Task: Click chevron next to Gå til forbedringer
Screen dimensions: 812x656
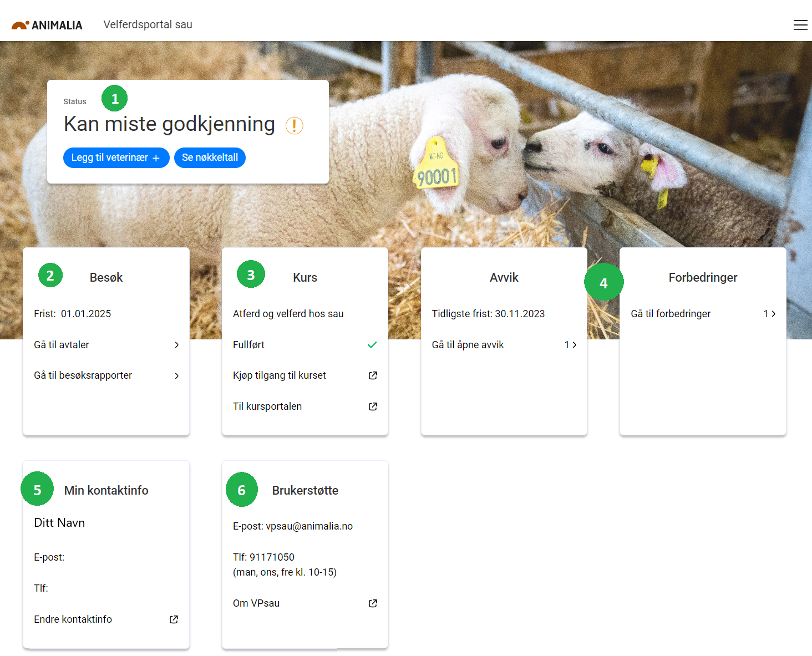Action: 774,314
